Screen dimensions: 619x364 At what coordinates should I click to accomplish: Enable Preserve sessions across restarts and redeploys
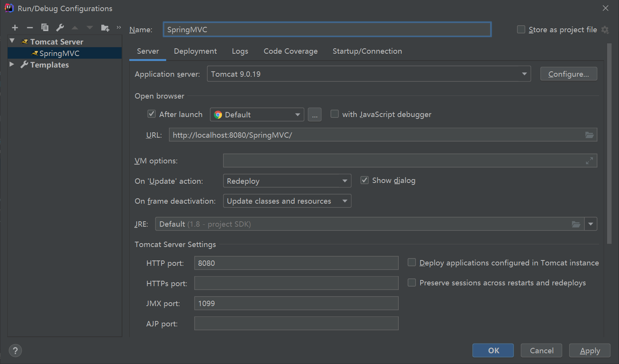click(412, 283)
